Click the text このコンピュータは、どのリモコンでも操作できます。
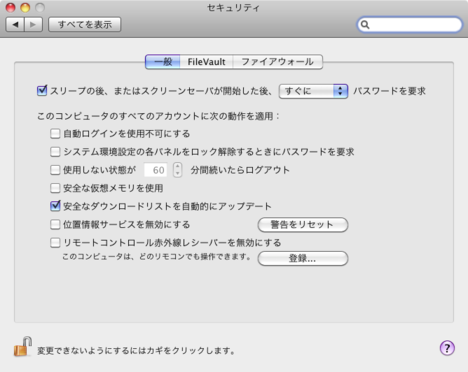This screenshot has height=372, width=468. click(156, 257)
